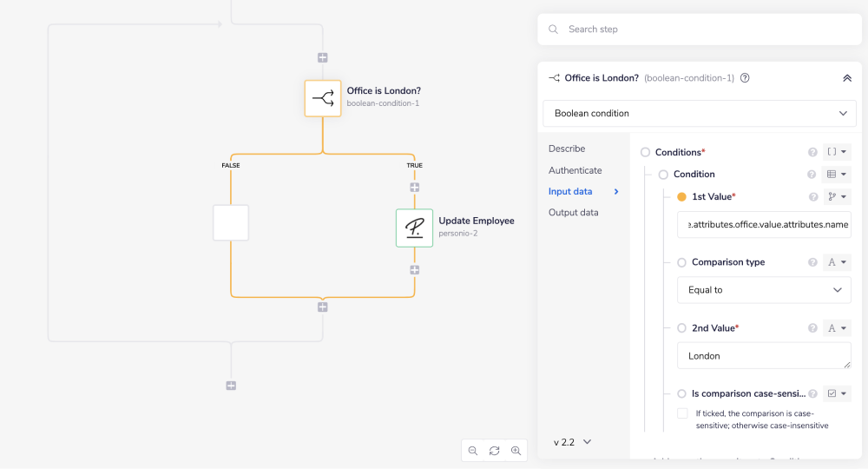
Task: Select the 2nd Value radio circle
Action: tap(681, 328)
